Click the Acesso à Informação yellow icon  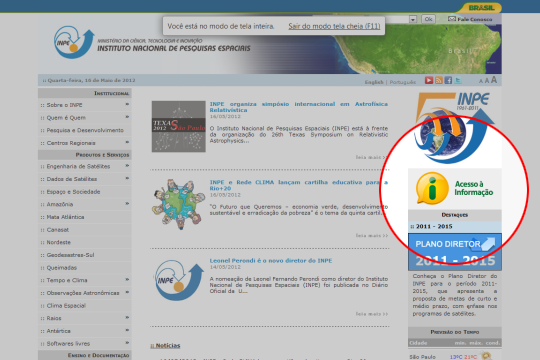[432, 188]
